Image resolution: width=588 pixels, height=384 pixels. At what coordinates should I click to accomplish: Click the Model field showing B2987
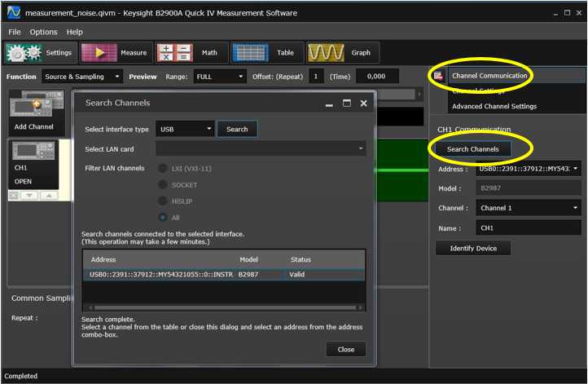pos(528,188)
